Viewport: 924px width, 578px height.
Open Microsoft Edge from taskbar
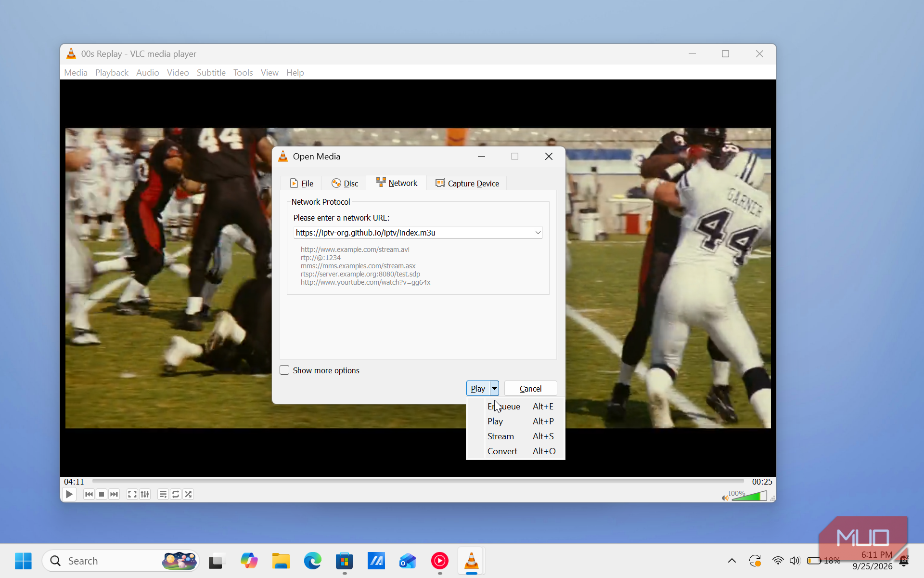[x=312, y=561]
